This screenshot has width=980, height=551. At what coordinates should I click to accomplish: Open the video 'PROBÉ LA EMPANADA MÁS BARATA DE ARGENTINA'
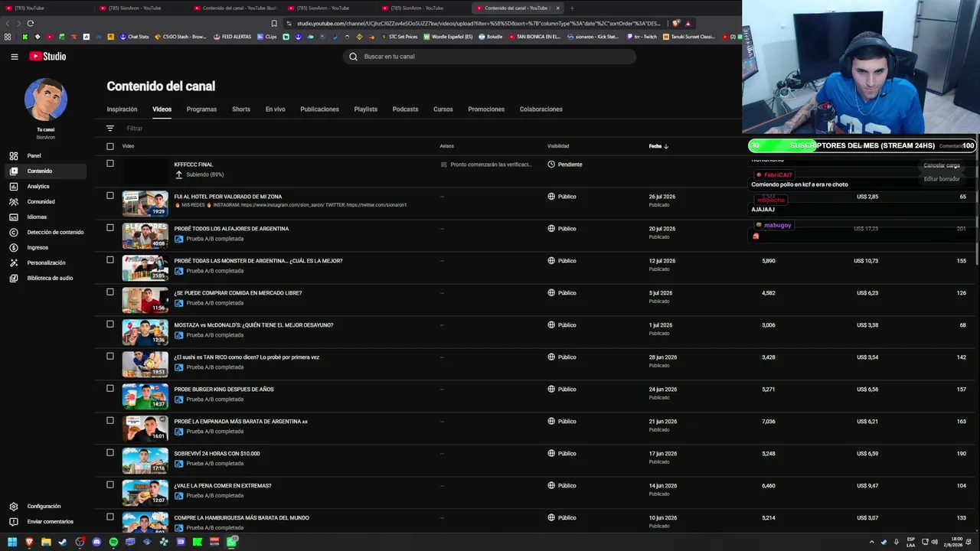click(240, 422)
